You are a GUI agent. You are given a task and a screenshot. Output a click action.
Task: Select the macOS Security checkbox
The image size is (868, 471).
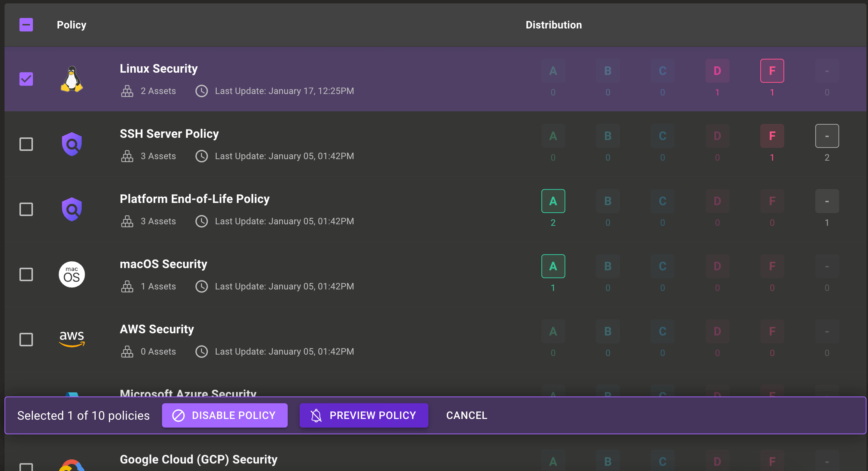(x=26, y=274)
